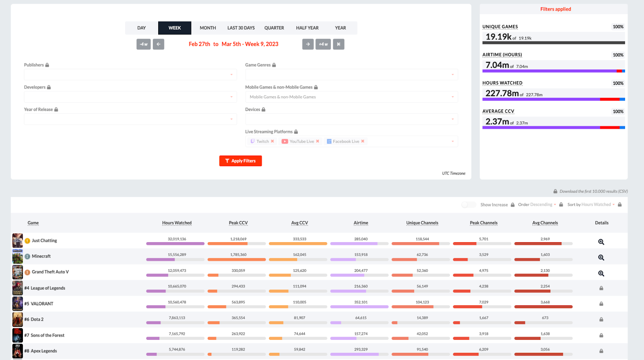644x360 pixels.
Task: Expand Live Streaming Platforms dropdown arrow
Action: tap(452, 141)
